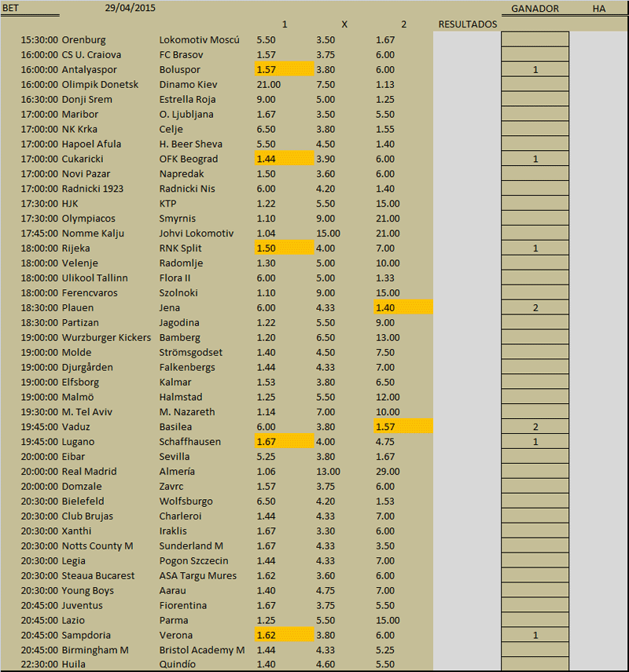Click the HA column header
This screenshot has height=672, width=629.
click(x=598, y=9)
